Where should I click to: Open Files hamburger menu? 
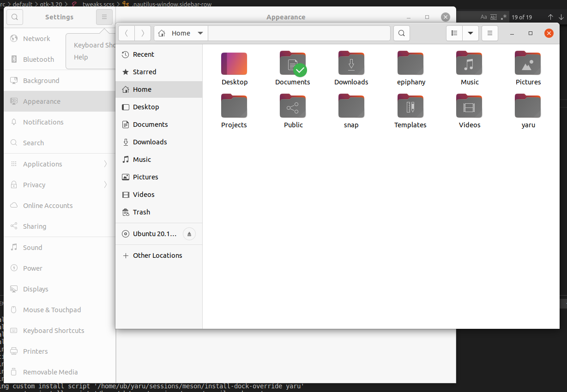click(490, 33)
